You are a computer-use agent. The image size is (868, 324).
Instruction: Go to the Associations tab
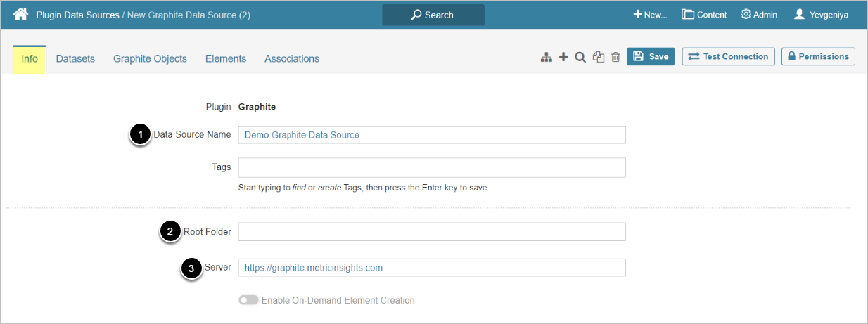click(x=292, y=59)
